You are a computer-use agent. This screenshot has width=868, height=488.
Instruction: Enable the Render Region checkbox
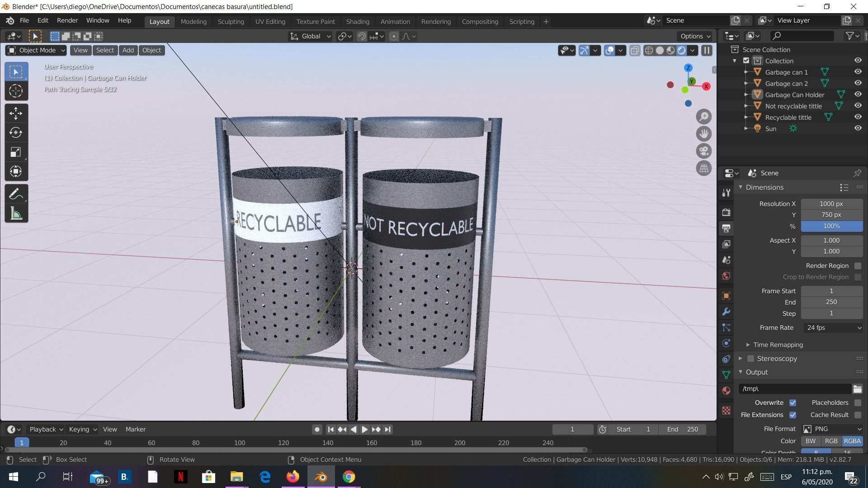858,266
